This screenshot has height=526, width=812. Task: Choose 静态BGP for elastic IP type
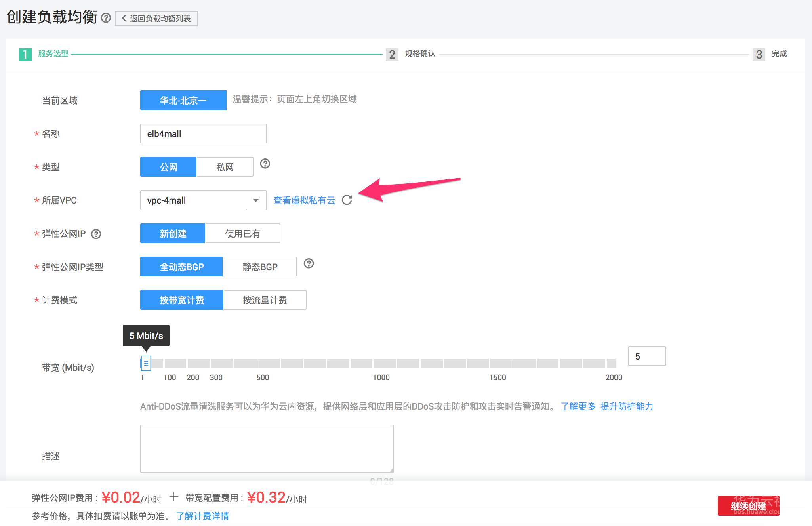click(x=260, y=266)
